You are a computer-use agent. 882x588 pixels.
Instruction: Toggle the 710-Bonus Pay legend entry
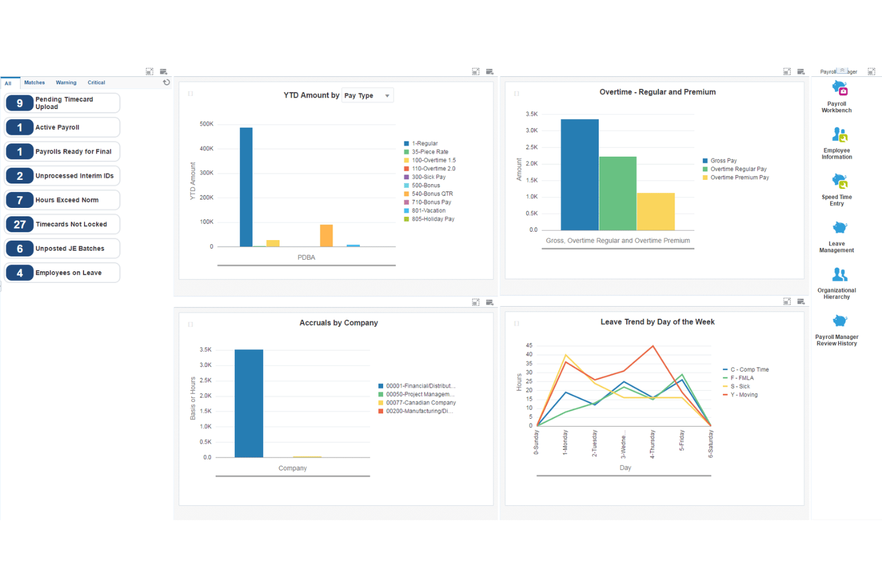pos(428,202)
